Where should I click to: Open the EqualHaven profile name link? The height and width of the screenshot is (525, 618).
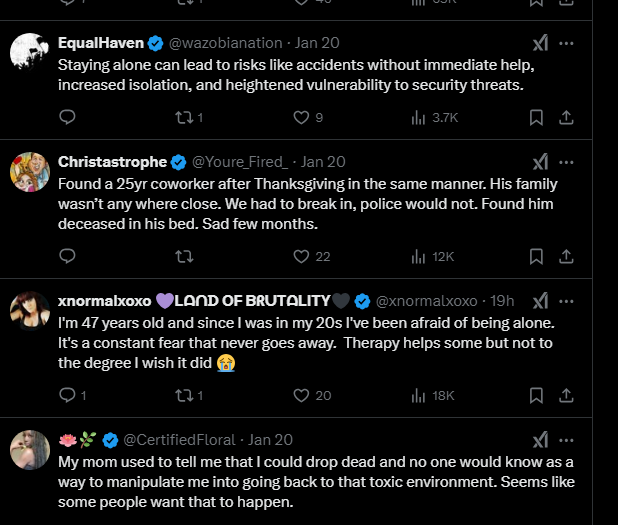click(101, 44)
